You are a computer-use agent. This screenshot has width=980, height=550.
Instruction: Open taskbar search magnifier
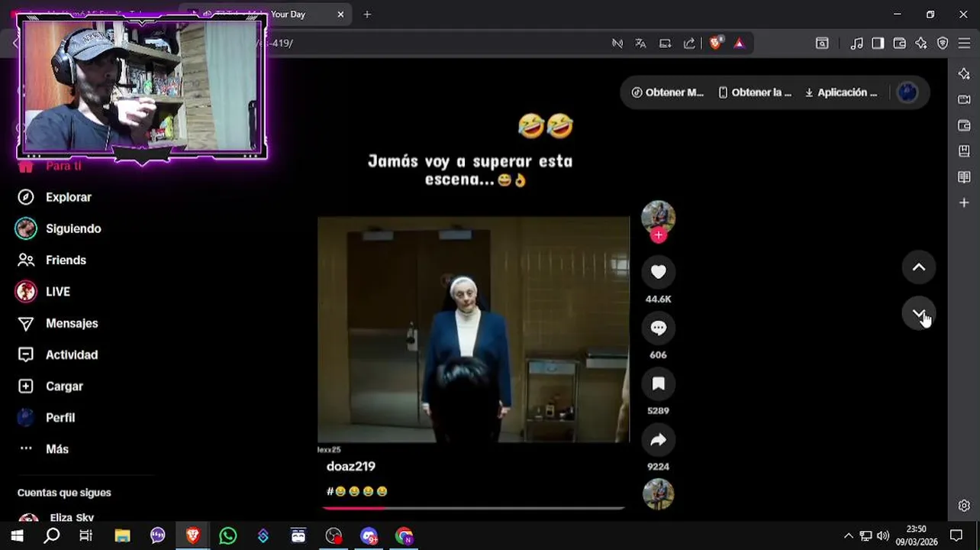pos(51,535)
